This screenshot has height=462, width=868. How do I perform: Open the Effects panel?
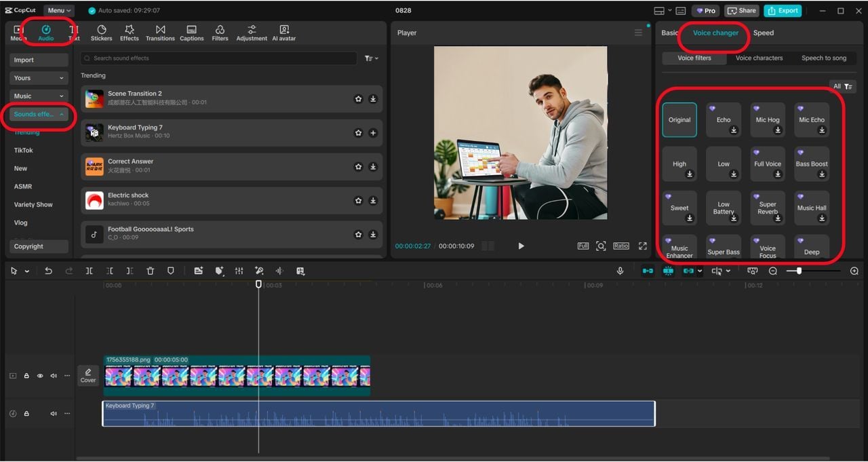(x=130, y=33)
